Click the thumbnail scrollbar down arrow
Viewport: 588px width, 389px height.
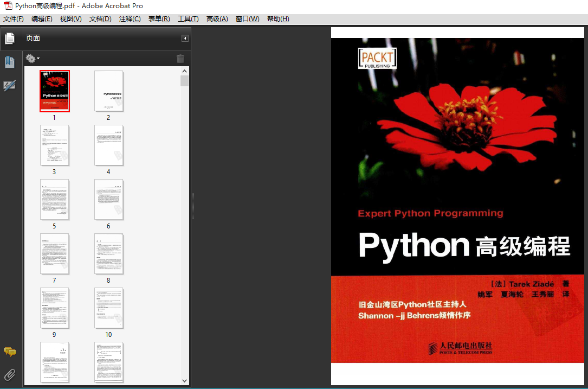pyautogui.click(x=184, y=381)
